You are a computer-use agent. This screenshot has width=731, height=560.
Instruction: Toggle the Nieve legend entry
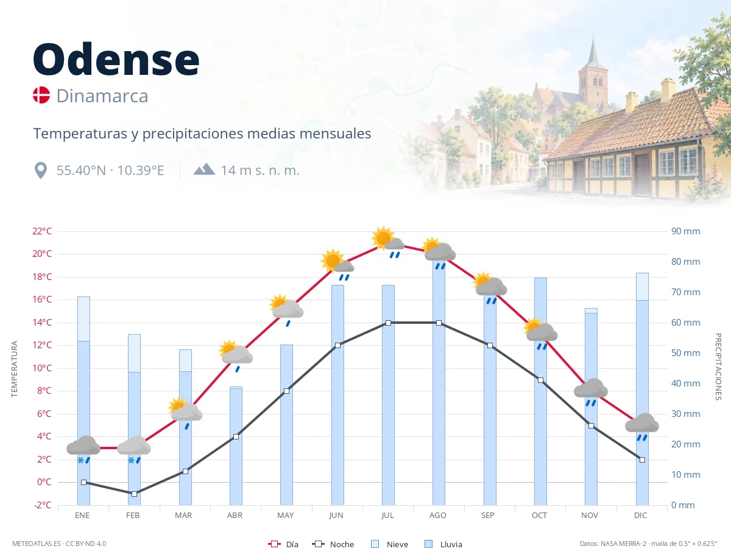coord(389,544)
